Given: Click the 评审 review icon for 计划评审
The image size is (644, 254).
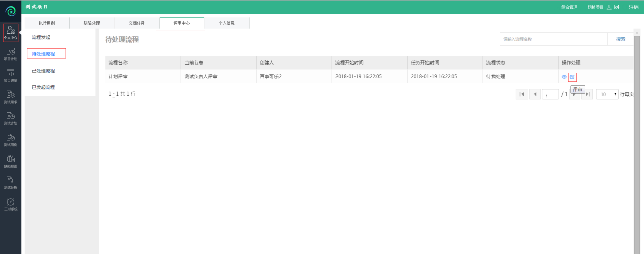Looking at the screenshot, I should (572, 77).
